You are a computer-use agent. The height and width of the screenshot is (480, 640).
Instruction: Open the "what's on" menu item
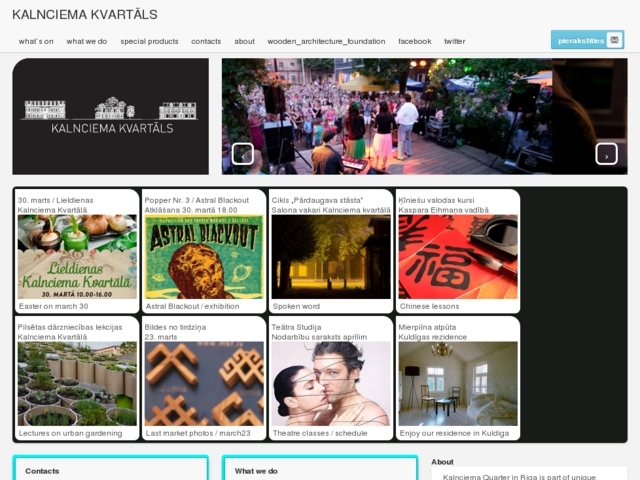coord(36,41)
